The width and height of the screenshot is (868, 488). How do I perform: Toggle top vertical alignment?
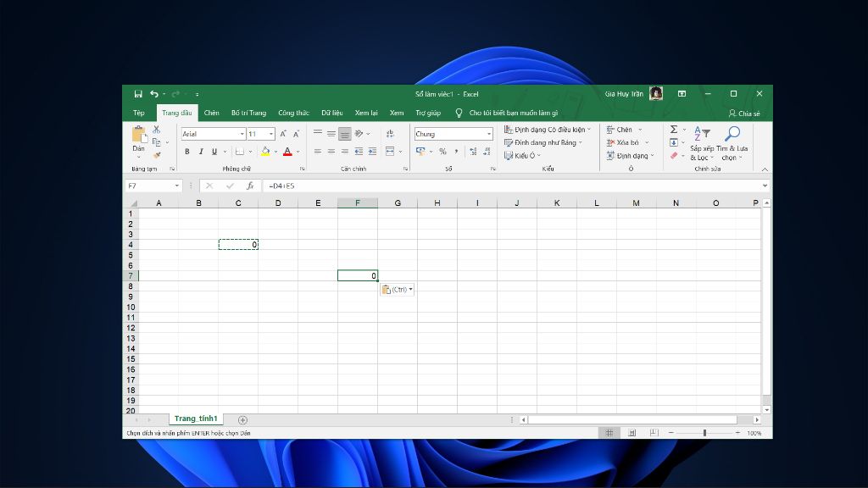pyautogui.click(x=318, y=133)
